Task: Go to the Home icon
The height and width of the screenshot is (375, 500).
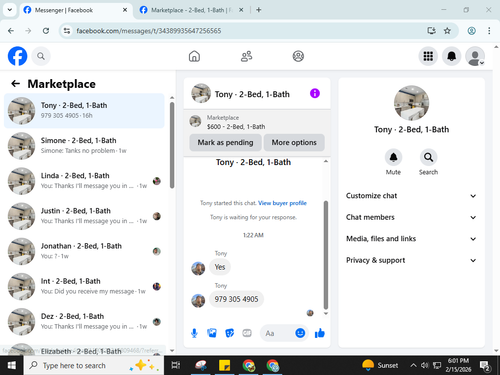Action: pos(194,56)
